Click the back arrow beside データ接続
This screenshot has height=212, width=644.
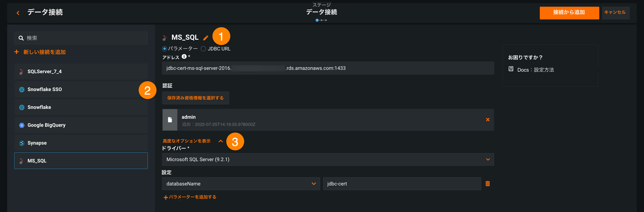point(18,13)
